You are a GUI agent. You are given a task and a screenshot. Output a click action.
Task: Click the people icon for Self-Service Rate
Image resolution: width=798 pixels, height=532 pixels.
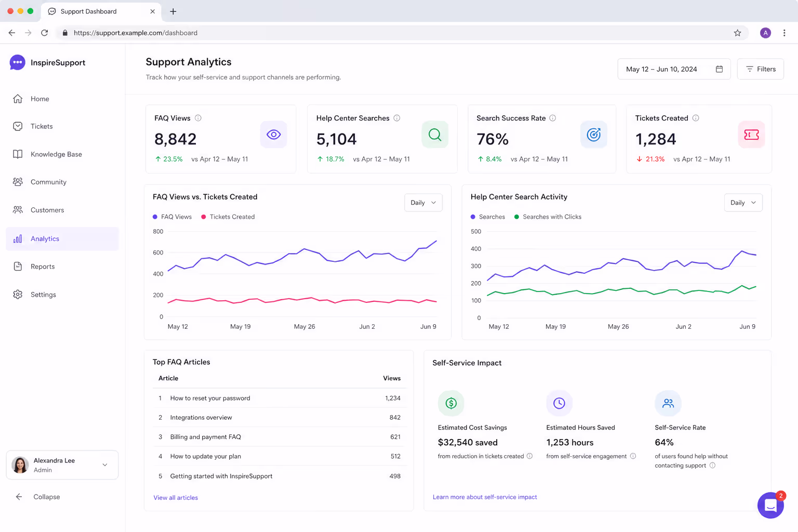pos(668,403)
